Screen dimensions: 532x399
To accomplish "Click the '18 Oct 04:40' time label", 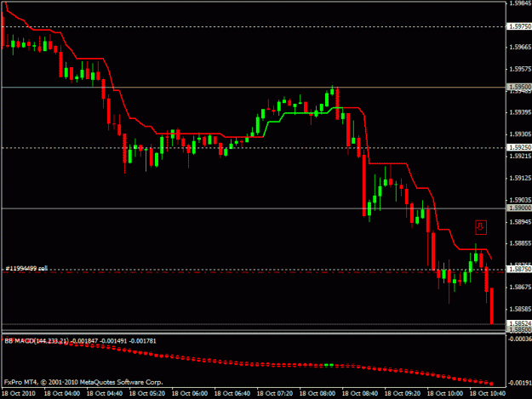I will (x=105, y=393).
